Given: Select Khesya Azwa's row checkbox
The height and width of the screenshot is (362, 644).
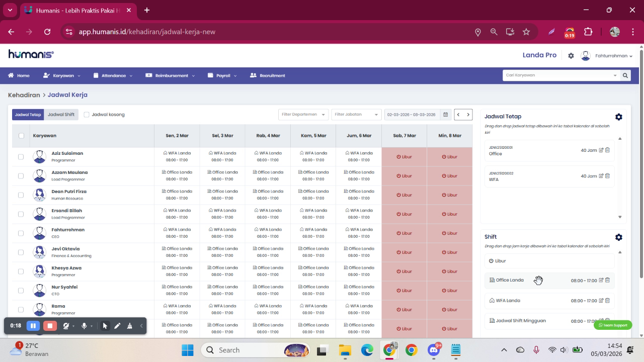Looking at the screenshot, I should [21, 271].
